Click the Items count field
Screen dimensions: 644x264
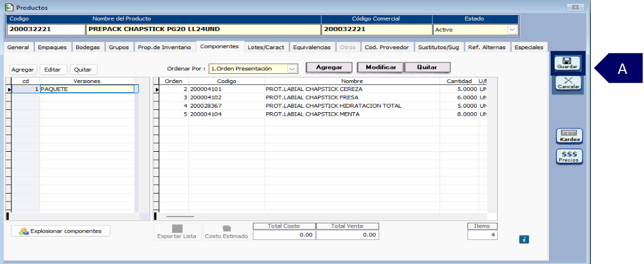click(x=482, y=235)
